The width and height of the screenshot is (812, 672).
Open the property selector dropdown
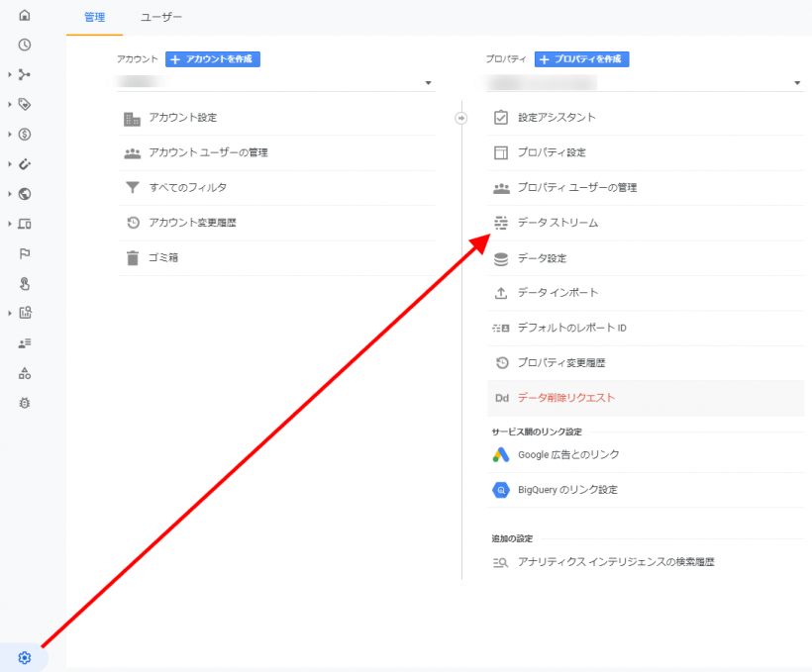[797, 82]
